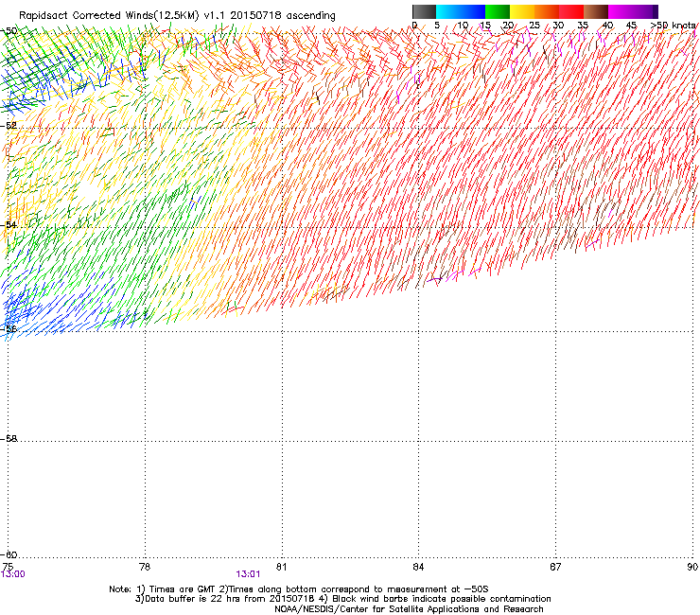Click the '35' legend scale number
700x615 pixels.
(583, 26)
